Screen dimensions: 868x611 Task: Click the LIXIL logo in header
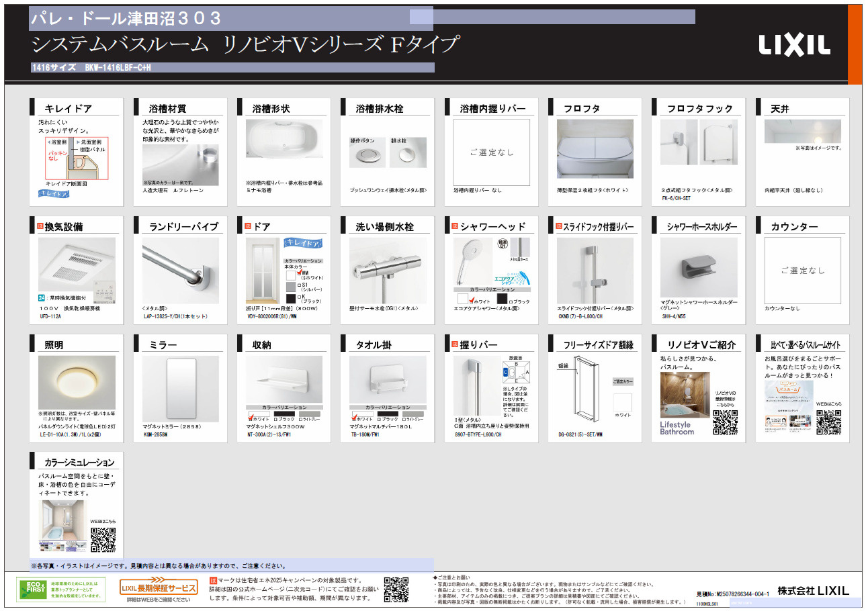click(x=794, y=44)
